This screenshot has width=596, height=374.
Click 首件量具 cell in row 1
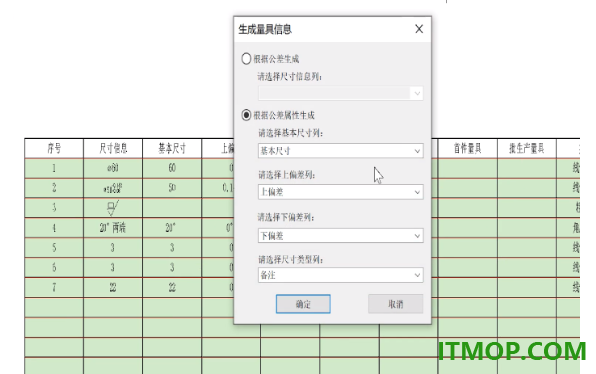(x=468, y=168)
